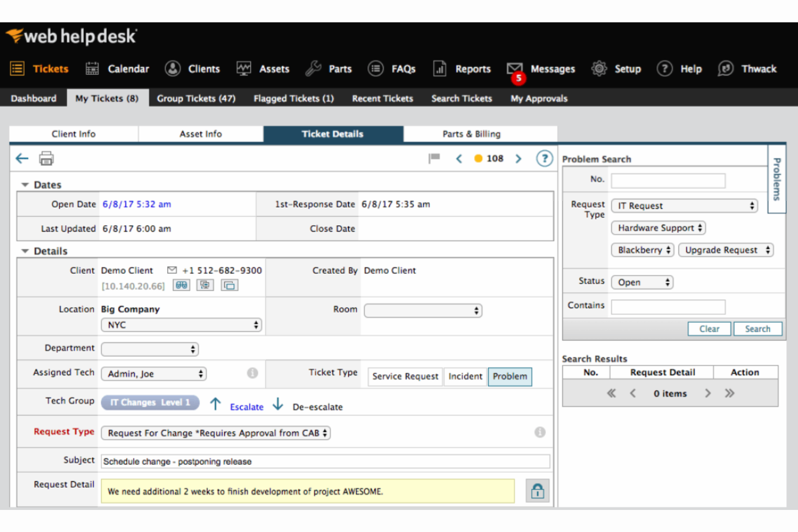Flag this ticket using the flag icon

435,158
